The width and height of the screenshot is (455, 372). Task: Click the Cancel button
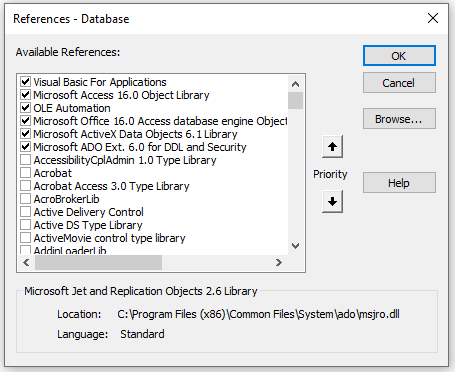399,83
